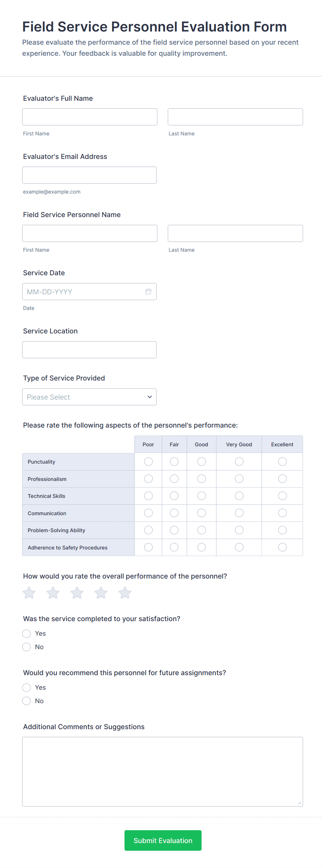This screenshot has width=322, height=868.
Task: Expand the Type of Service Provided dropdown
Action: (x=89, y=397)
